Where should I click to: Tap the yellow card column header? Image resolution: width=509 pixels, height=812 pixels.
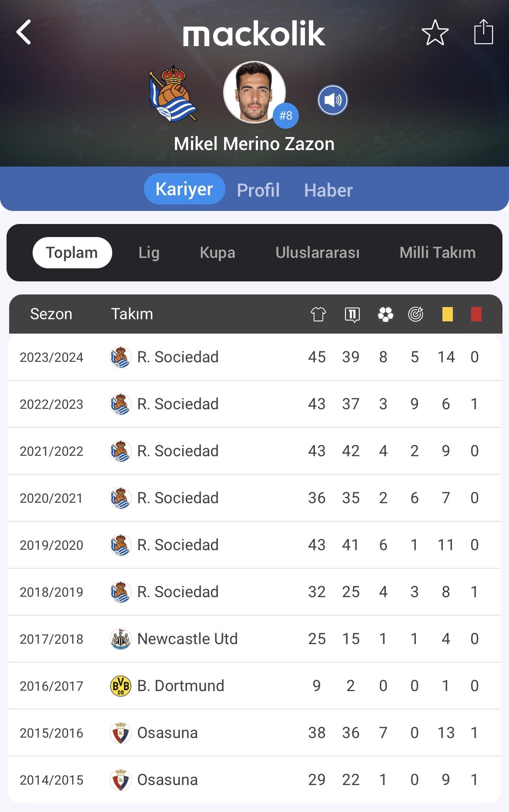click(448, 314)
